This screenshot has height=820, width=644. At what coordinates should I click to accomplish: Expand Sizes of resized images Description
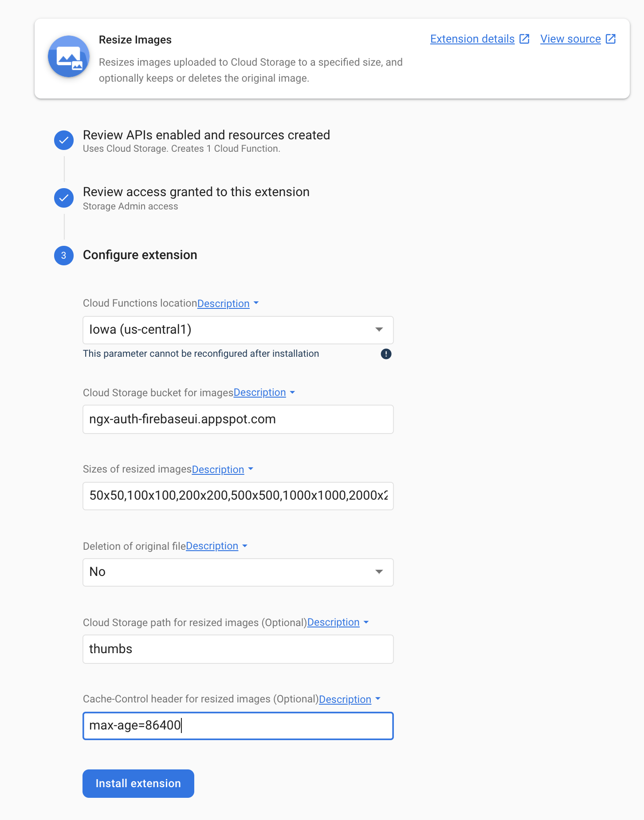click(223, 469)
